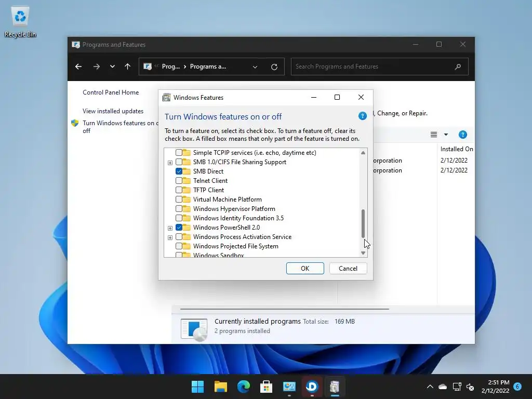The width and height of the screenshot is (532, 399).
Task: Open the recent locations dropdown chevron
Action: coord(112,66)
